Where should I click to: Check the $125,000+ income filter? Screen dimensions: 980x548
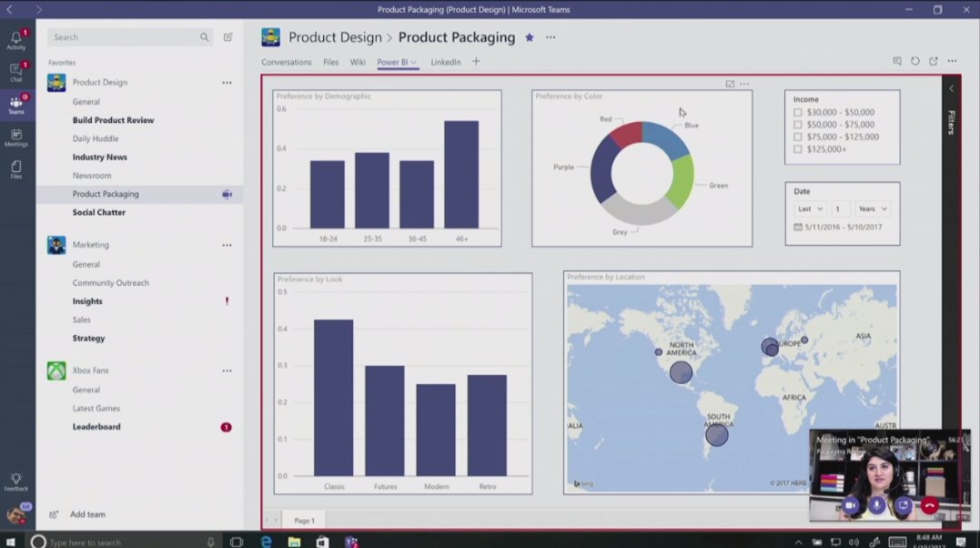(x=797, y=149)
